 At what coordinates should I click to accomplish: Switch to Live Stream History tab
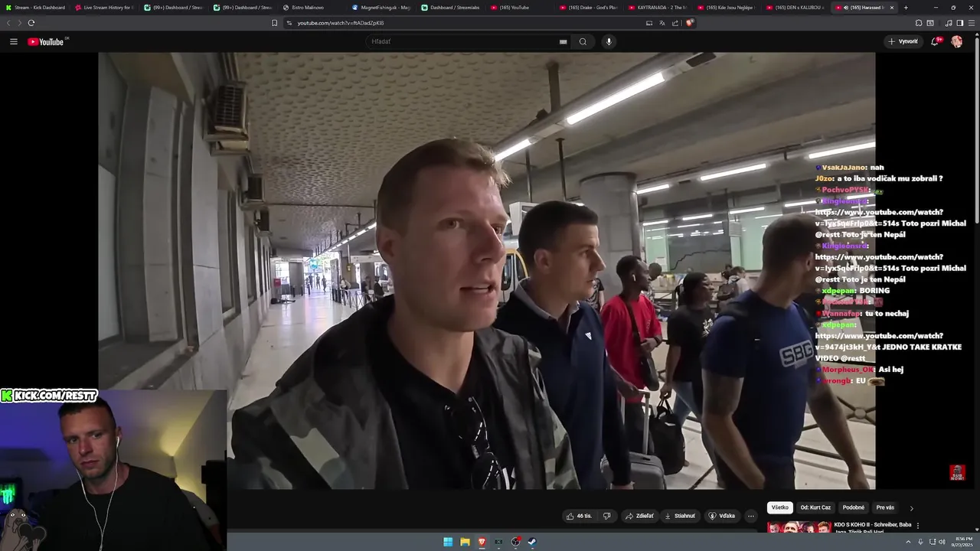103,8
